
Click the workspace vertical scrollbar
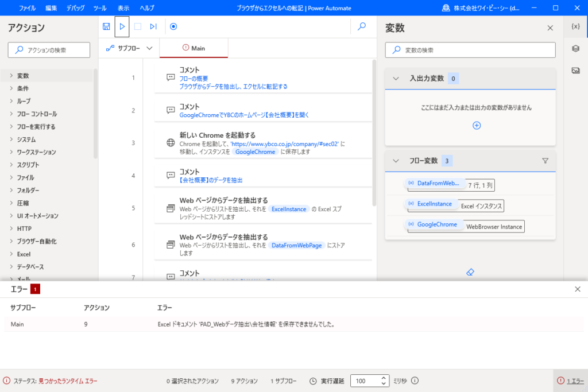[374, 133]
